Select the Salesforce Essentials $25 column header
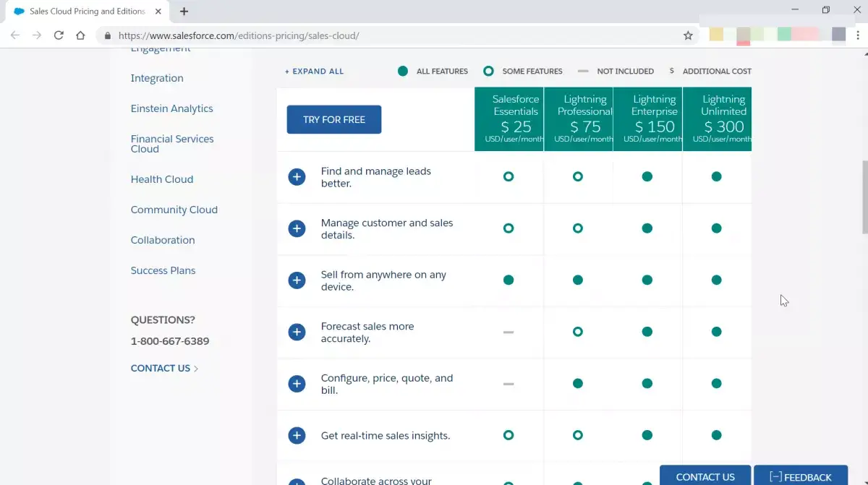This screenshot has height=485, width=868. point(509,119)
